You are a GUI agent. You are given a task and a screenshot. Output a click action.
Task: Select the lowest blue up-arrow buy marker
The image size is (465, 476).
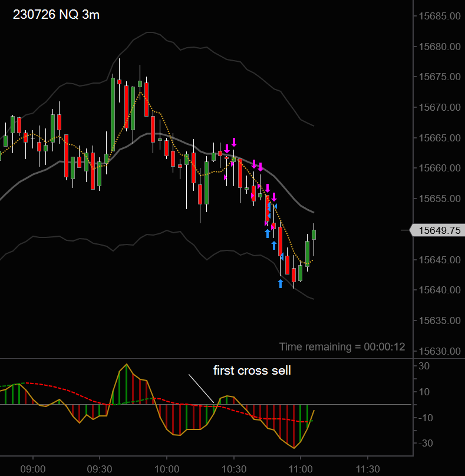[281, 284]
